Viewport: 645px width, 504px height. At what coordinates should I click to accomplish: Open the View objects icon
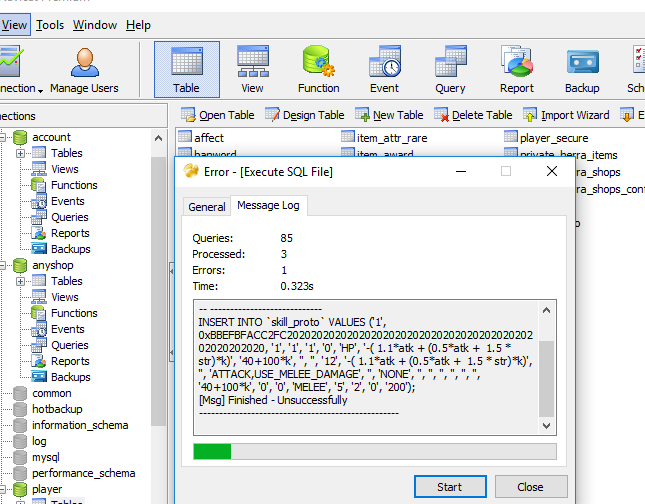tap(253, 69)
